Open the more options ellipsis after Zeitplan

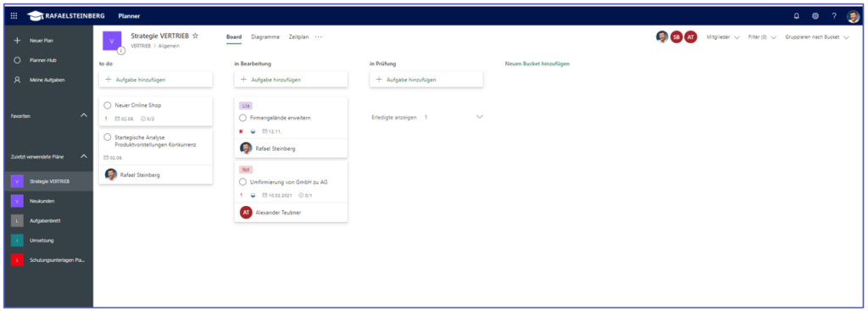(x=319, y=36)
